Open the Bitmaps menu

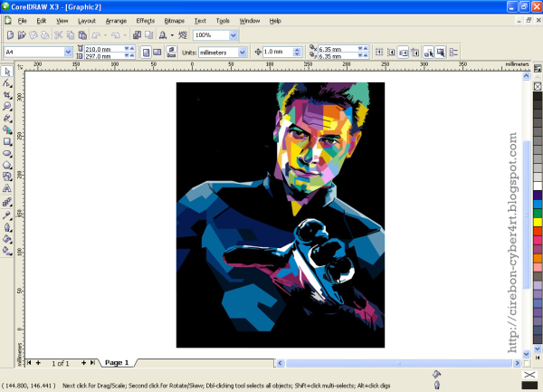(174, 21)
